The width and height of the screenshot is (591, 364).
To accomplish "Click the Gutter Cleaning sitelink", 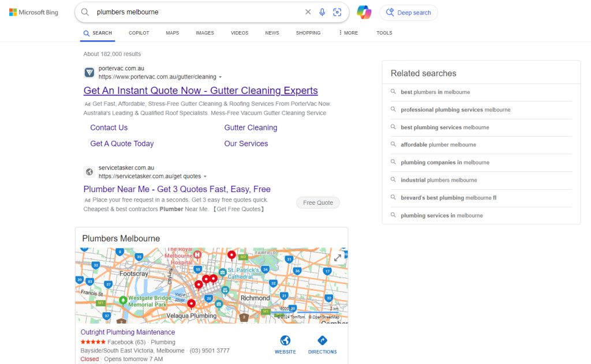I will pyautogui.click(x=250, y=127).
